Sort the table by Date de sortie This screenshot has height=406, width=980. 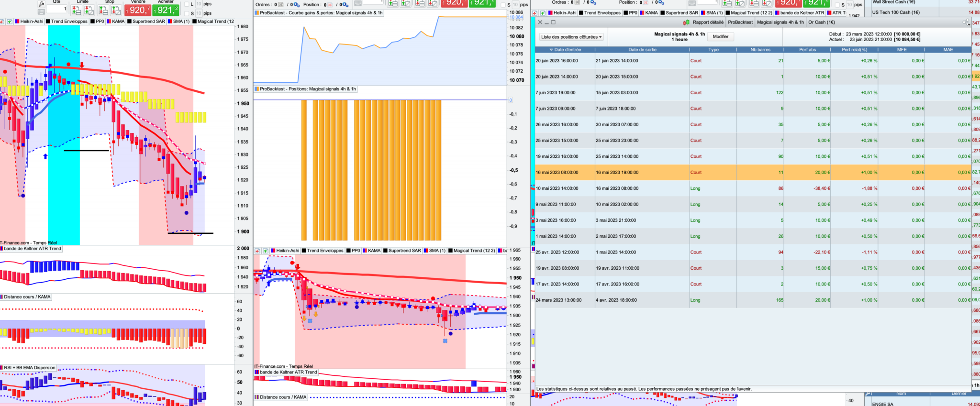(642, 50)
